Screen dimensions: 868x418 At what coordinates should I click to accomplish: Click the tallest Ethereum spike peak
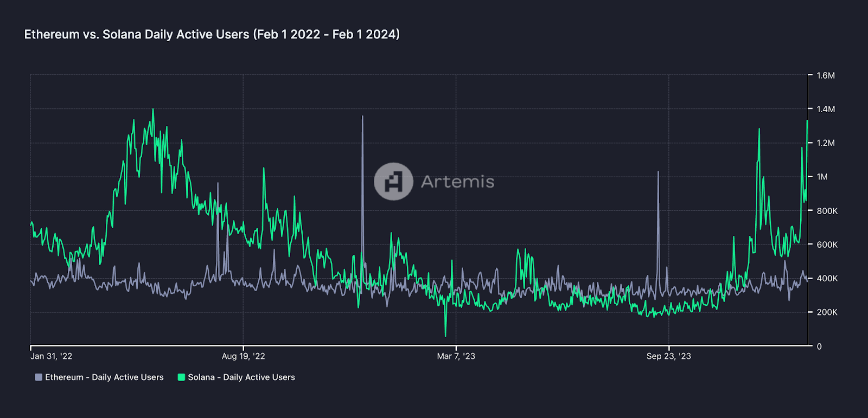click(x=362, y=117)
